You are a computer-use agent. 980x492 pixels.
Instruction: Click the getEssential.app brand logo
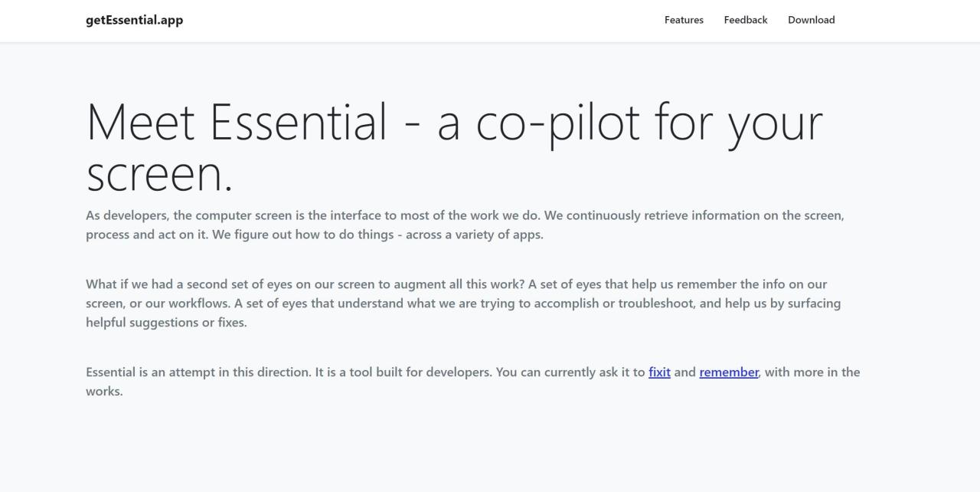[134, 20]
